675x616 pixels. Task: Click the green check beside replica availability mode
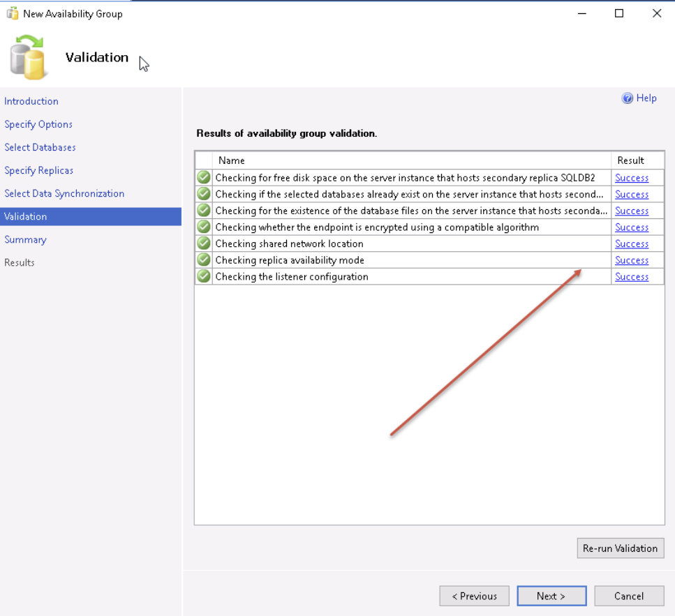(204, 260)
